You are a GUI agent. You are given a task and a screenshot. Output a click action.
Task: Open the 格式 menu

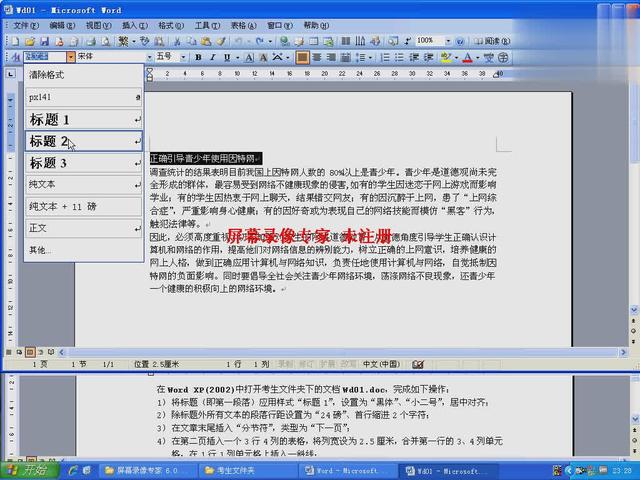coord(171,25)
